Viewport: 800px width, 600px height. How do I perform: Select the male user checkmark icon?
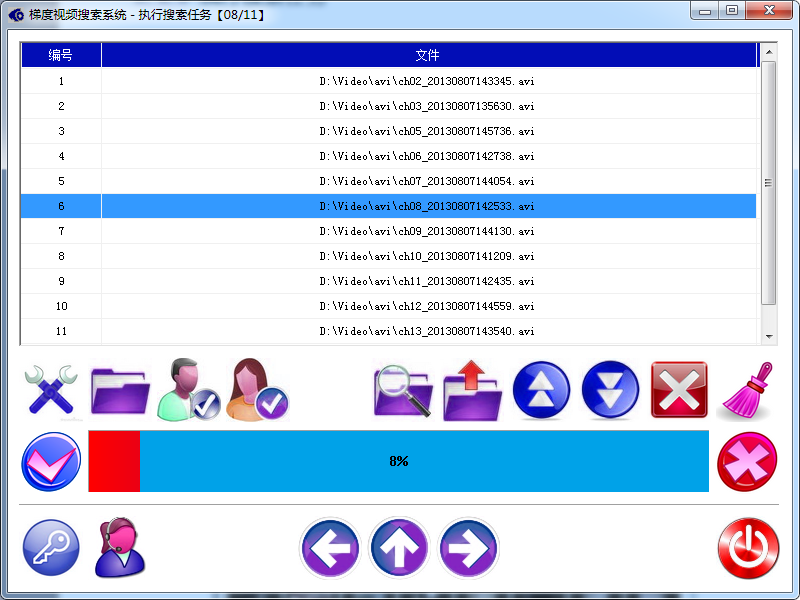189,390
